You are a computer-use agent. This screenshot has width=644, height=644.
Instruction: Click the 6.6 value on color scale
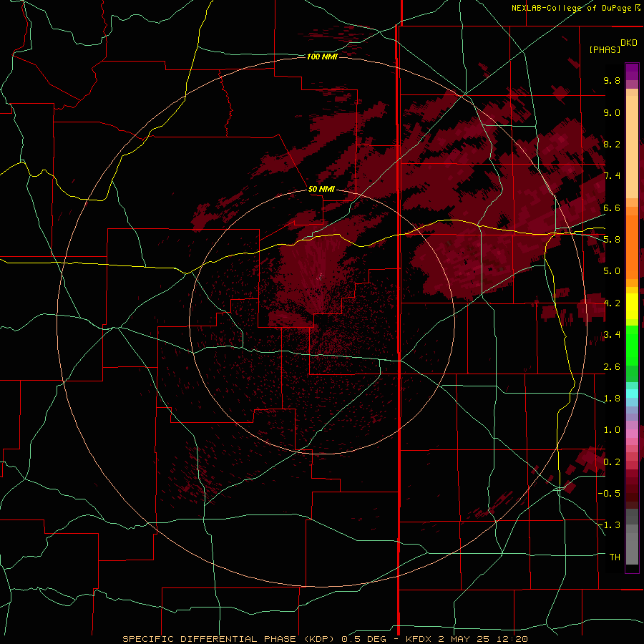[x=612, y=208]
